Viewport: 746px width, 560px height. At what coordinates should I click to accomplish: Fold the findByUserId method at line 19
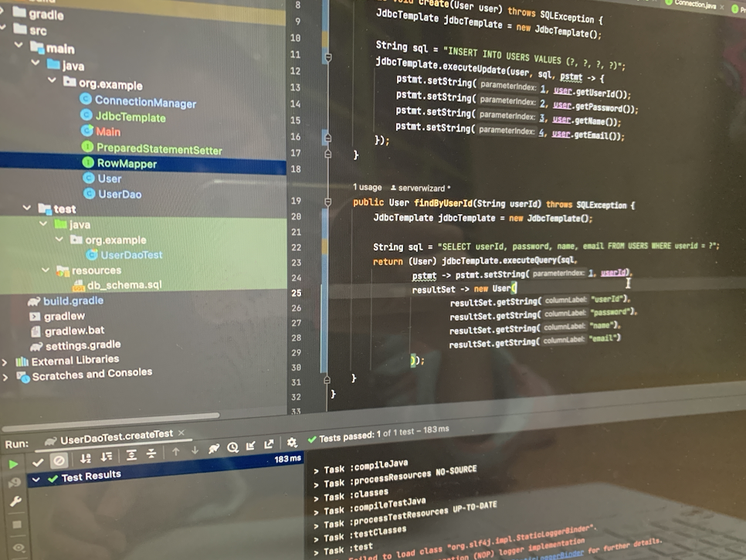(327, 202)
